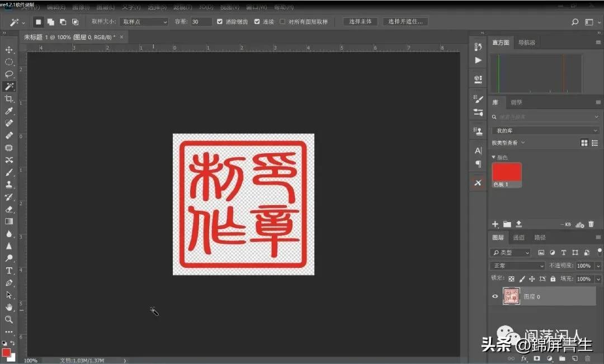The image size is (604, 364).
Task: Select the Magic Wand tool
Action: coord(10,86)
